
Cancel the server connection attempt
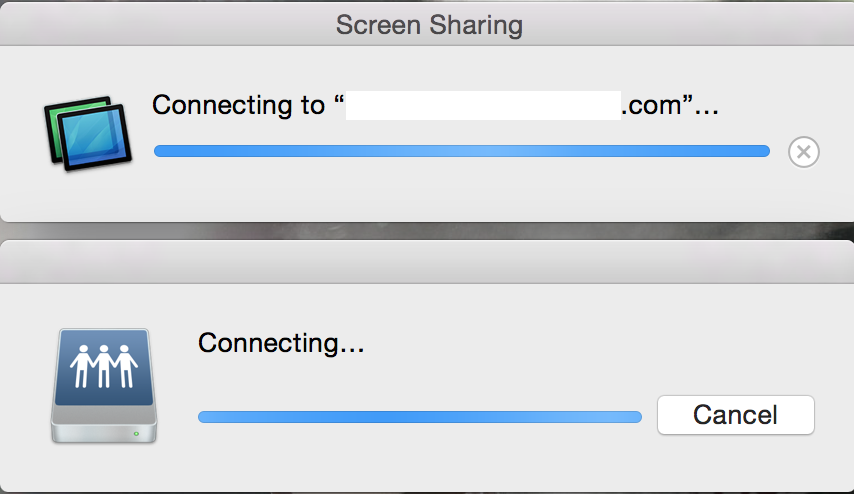pyautogui.click(x=735, y=415)
